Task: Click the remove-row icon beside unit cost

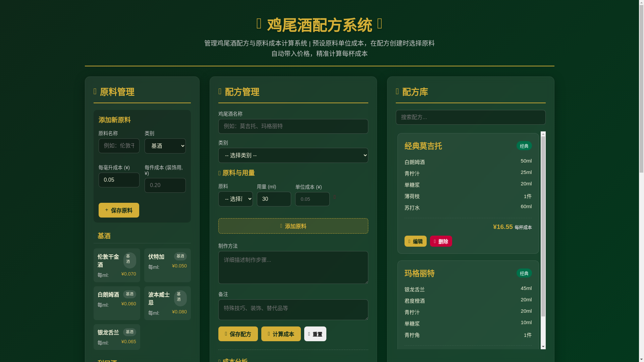Action: [x=335, y=197]
